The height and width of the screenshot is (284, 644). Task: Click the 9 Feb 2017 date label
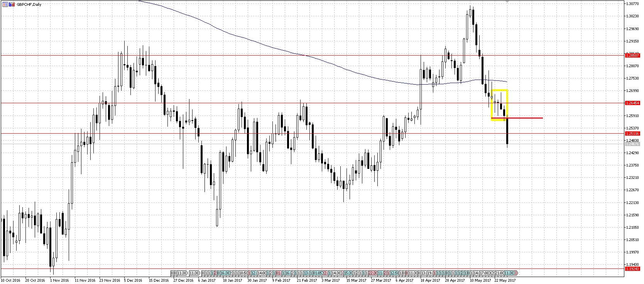(281, 281)
